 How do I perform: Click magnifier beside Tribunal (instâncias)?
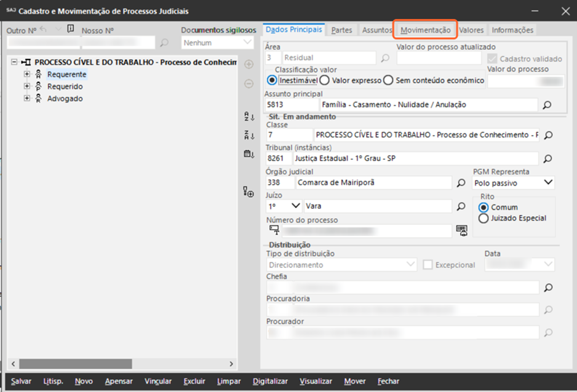547,159
